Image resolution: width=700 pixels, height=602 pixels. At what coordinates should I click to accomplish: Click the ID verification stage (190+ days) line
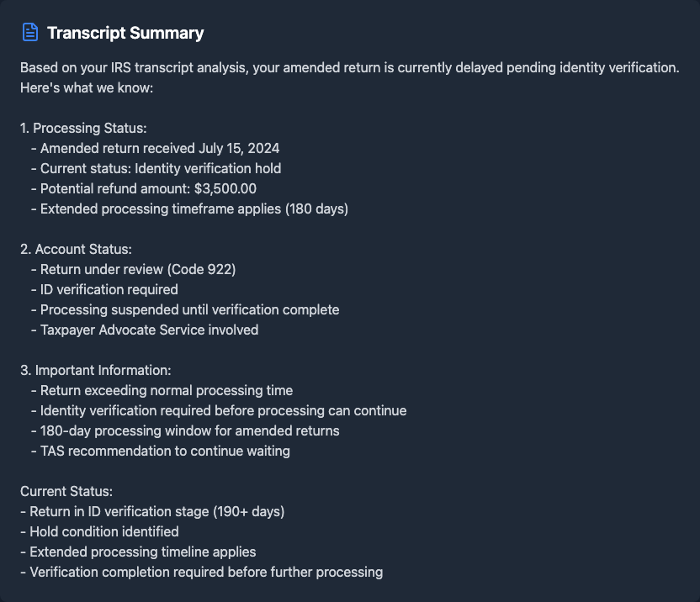[x=156, y=511]
